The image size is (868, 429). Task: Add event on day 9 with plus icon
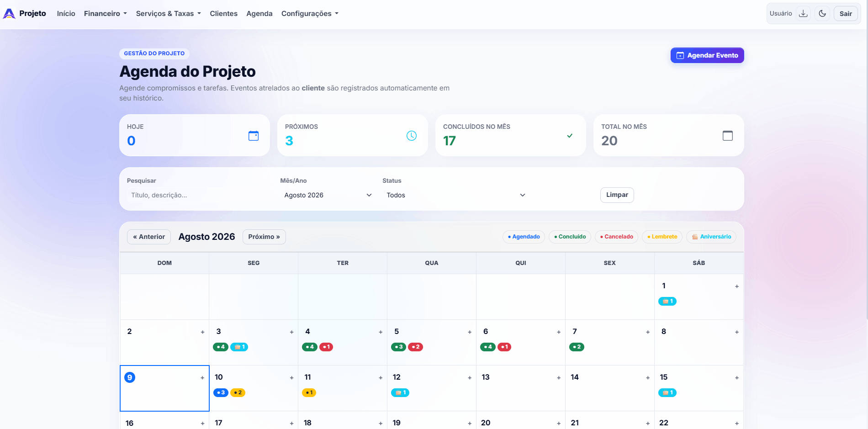click(202, 378)
